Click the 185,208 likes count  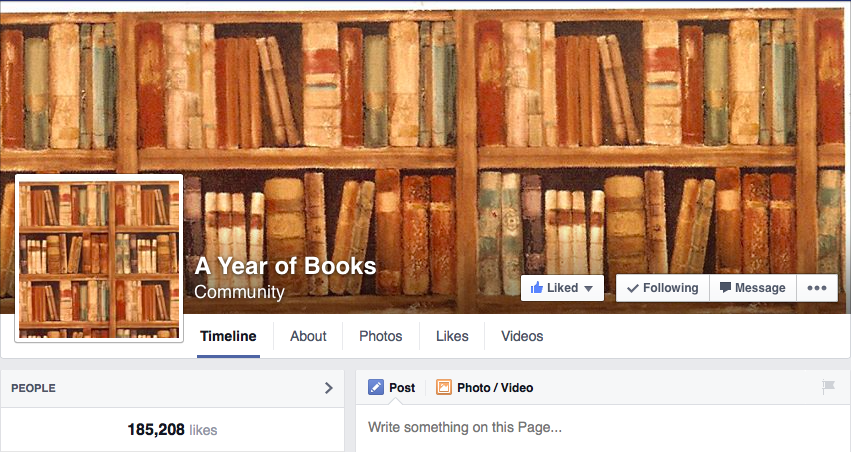click(x=172, y=430)
